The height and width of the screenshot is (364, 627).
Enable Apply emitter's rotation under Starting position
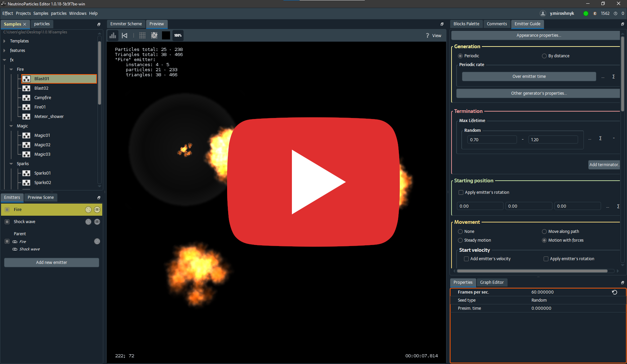click(461, 192)
